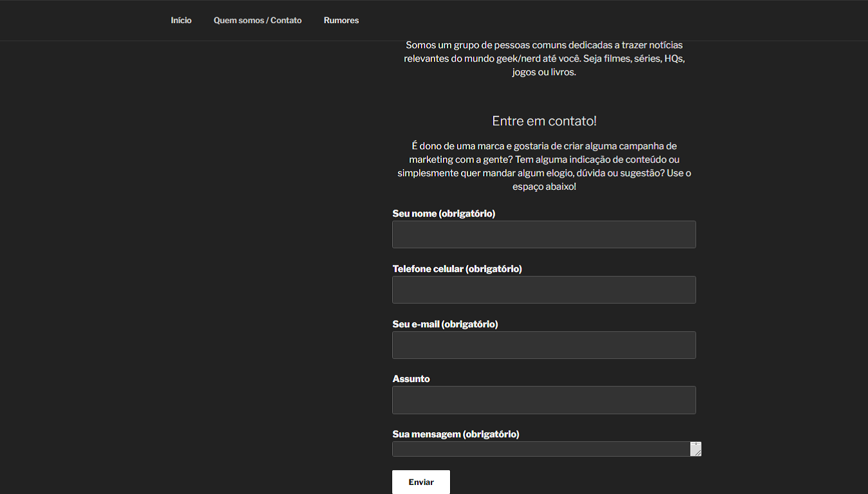Open the Início menu item
Screen dimensions: 868x494
click(181, 21)
